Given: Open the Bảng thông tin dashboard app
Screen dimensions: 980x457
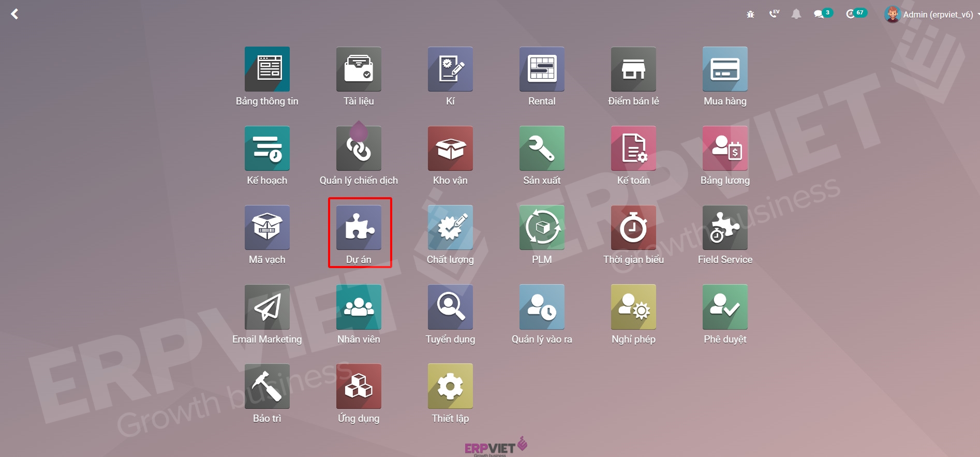Looking at the screenshot, I should [x=267, y=69].
